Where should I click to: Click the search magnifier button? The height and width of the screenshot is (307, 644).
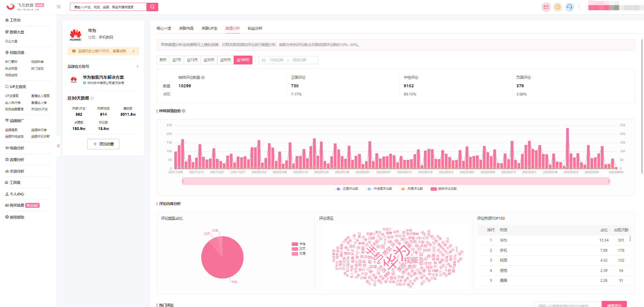coord(152,7)
